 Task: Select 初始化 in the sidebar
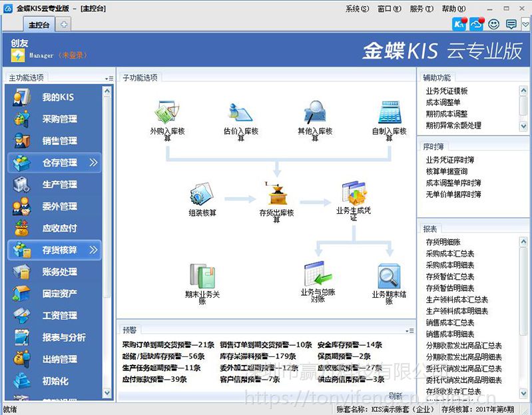point(55,381)
